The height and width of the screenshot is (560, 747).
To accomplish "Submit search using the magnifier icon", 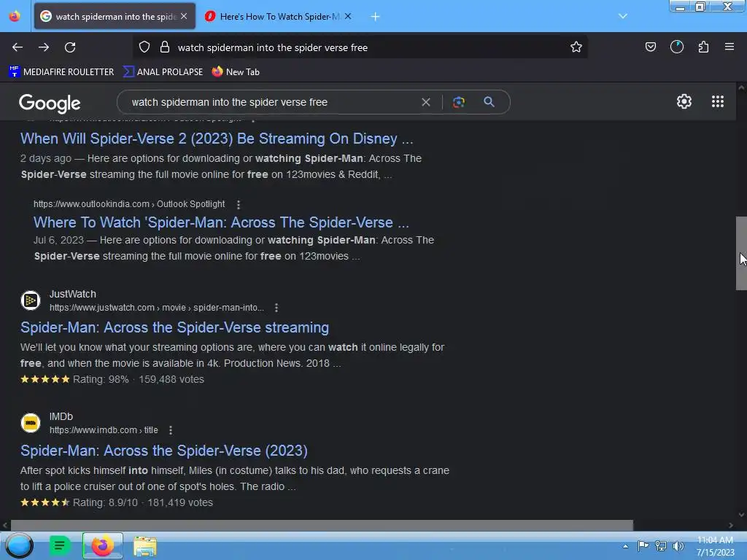I will click(489, 102).
